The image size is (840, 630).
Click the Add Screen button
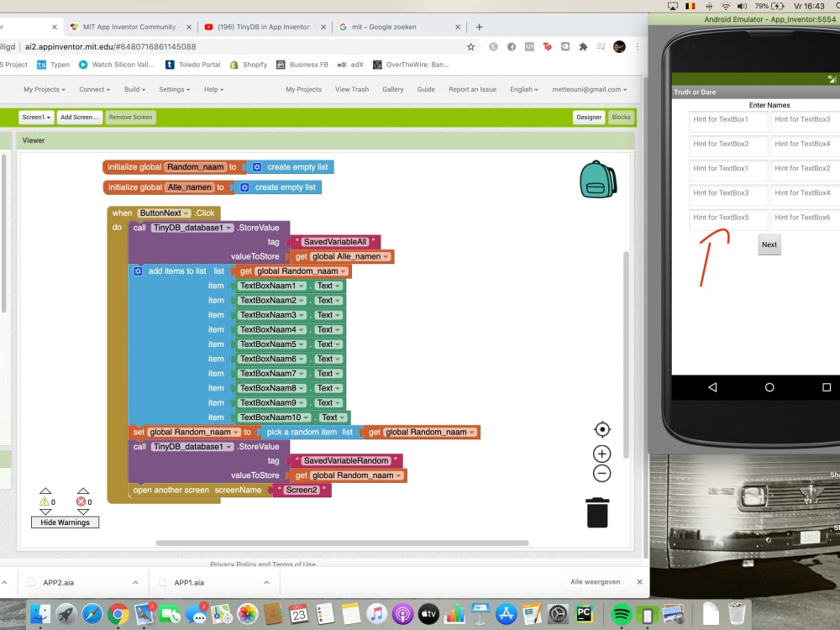pyautogui.click(x=79, y=118)
